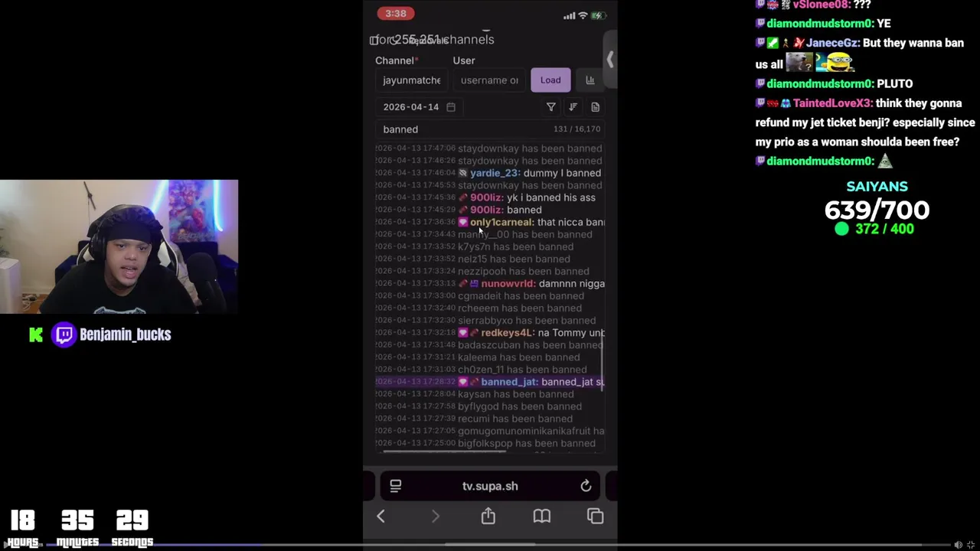This screenshot has height=551, width=980.
Task: Click the Channel field containing jayunmatche
Action: pos(412,80)
